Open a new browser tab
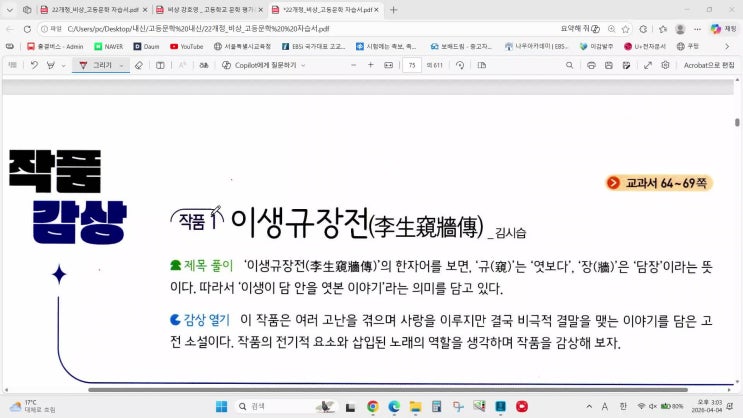 pyautogui.click(x=393, y=9)
